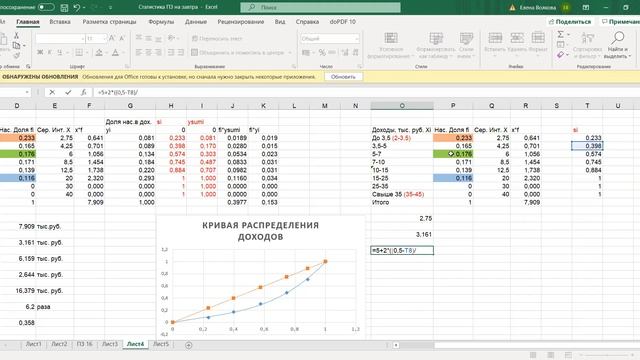Image resolution: width=640 pixels, height=360 pixels.
Task: Open Insert Function fx icon
Action: [x=83, y=92]
